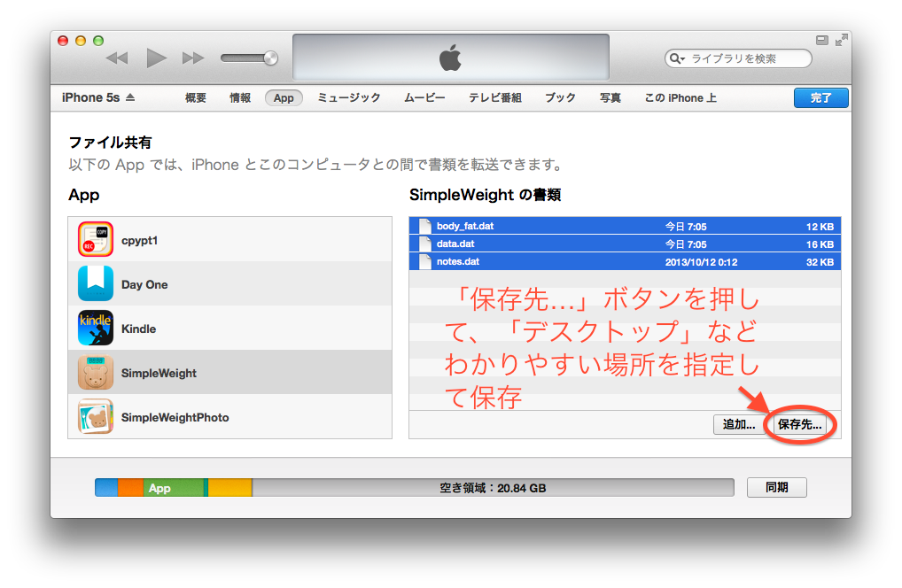The image size is (902, 588).
Task: Click the cpypt1 app icon
Action: (x=96, y=240)
